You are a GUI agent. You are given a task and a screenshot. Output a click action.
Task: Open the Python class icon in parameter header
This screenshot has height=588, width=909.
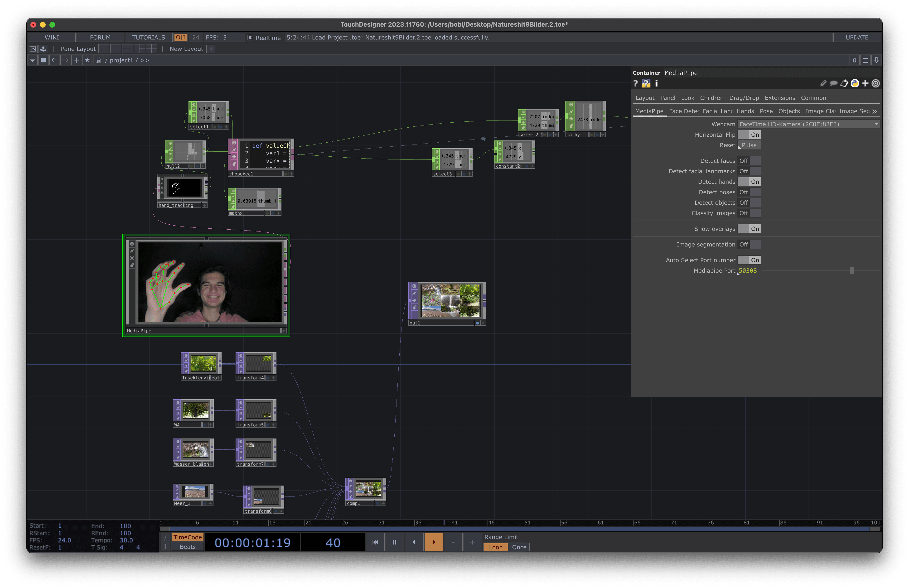click(855, 83)
